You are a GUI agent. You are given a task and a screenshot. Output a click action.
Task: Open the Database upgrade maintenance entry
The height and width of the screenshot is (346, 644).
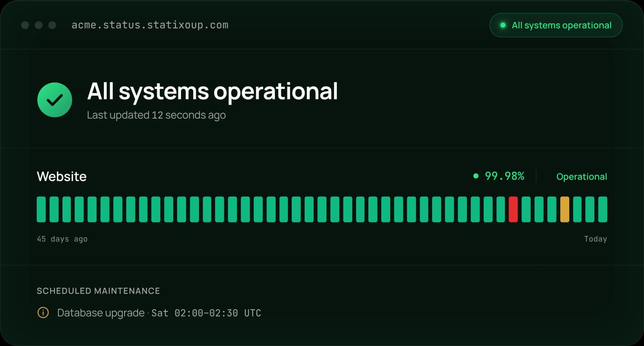pos(149,313)
